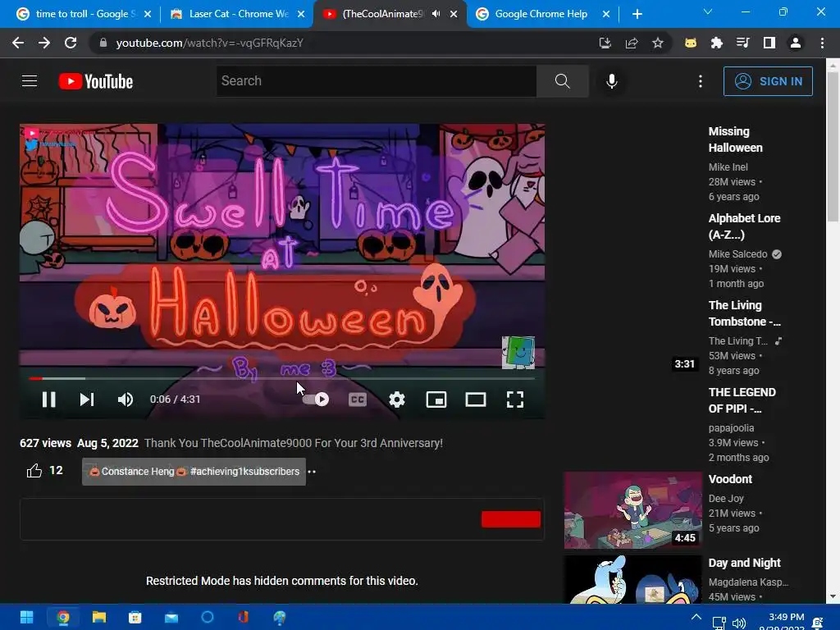Open Chrome three-dot menu
This screenshot has height=630, width=840.
pos(822,43)
